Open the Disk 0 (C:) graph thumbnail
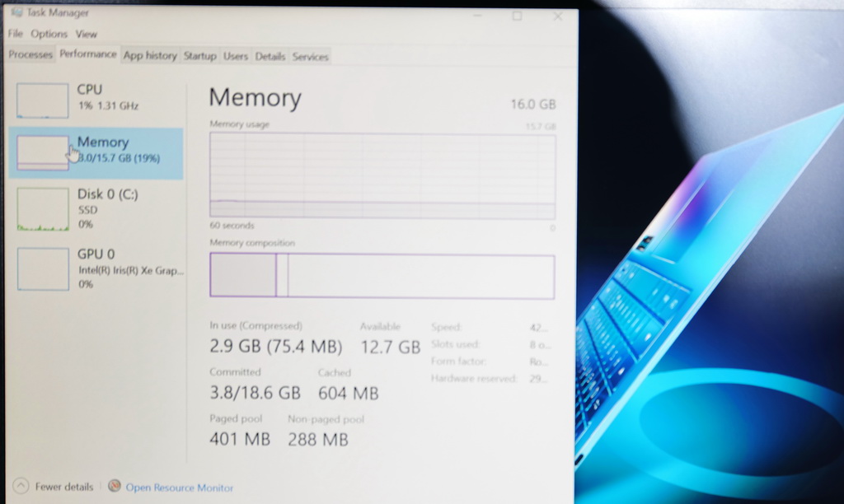The width and height of the screenshot is (844, 504). coord(43,208)
